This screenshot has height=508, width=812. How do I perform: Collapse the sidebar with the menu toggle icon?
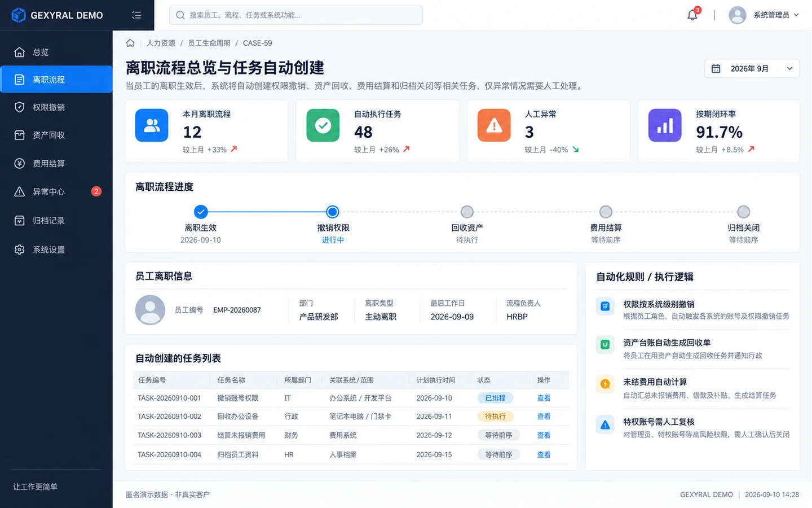pos(136,15)
